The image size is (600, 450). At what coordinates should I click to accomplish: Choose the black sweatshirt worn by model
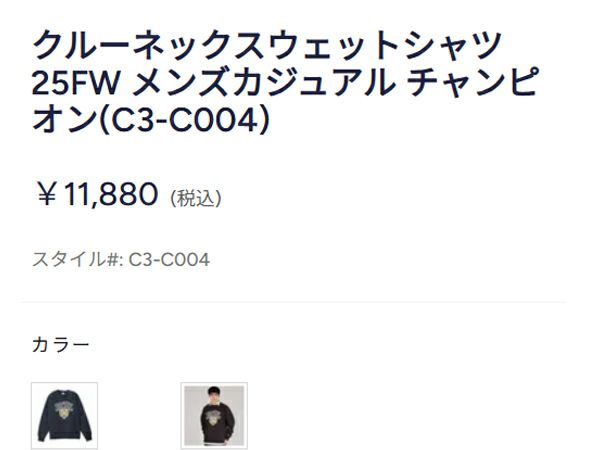(214, 416)
